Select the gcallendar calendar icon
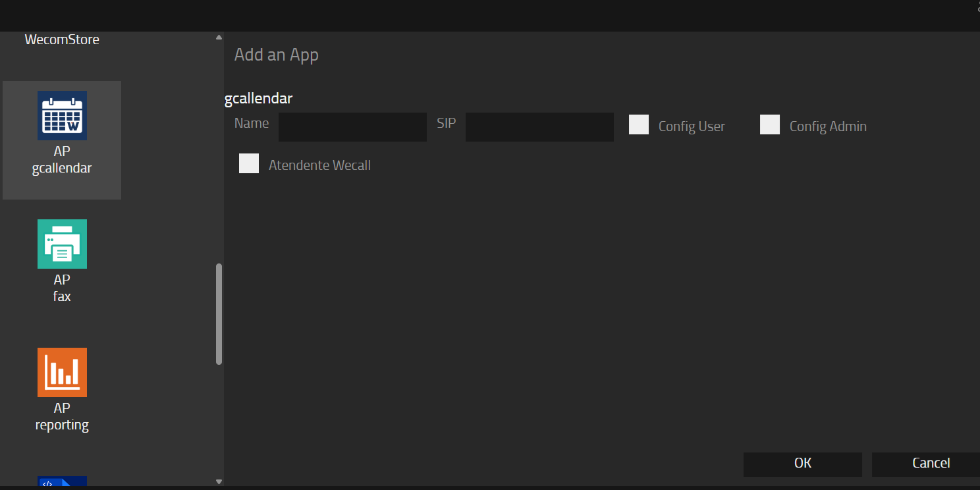The height and width of the screenshot is (490, 980). [x=62, y=115]
